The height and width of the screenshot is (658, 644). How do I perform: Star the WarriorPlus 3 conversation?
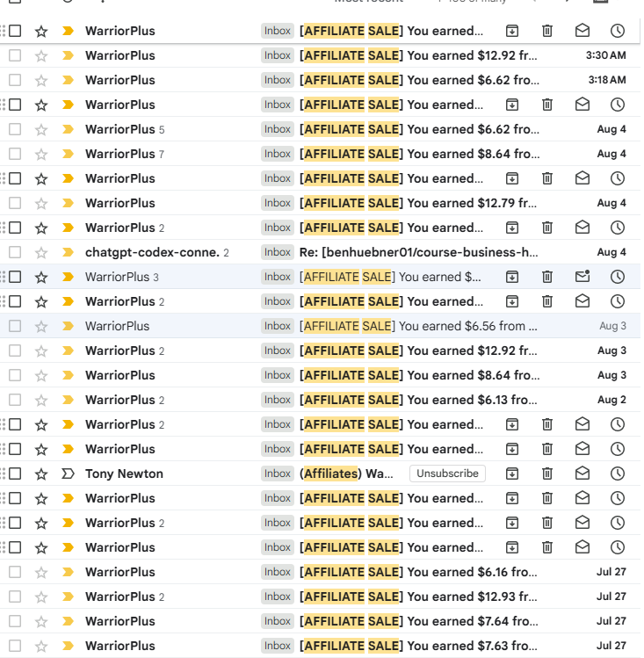coord(41,278)
